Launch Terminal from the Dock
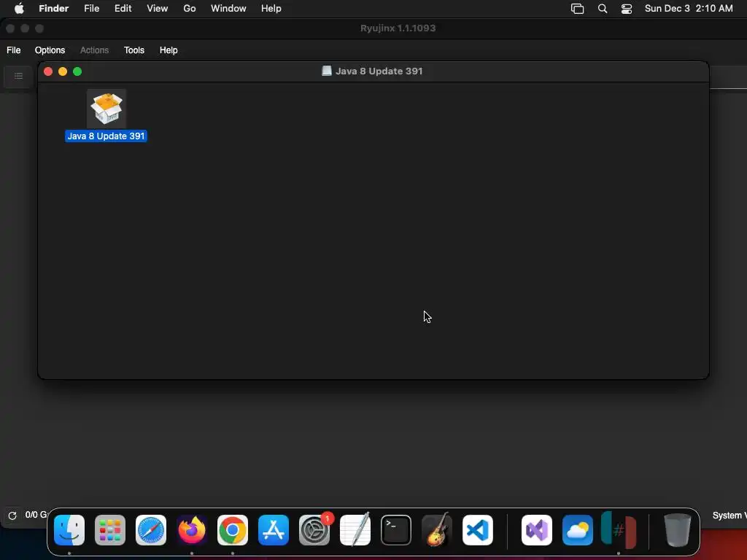The width and height of the screenshot is (747, 560). [396, 530]
